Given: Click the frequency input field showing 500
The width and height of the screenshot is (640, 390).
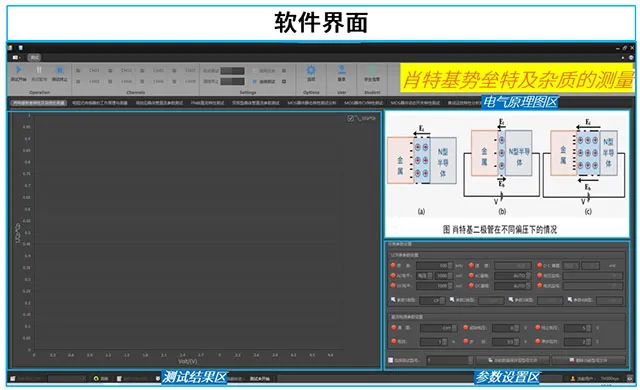Looking at the screenshot, I should pyautogui.click(x=435, y=266).
